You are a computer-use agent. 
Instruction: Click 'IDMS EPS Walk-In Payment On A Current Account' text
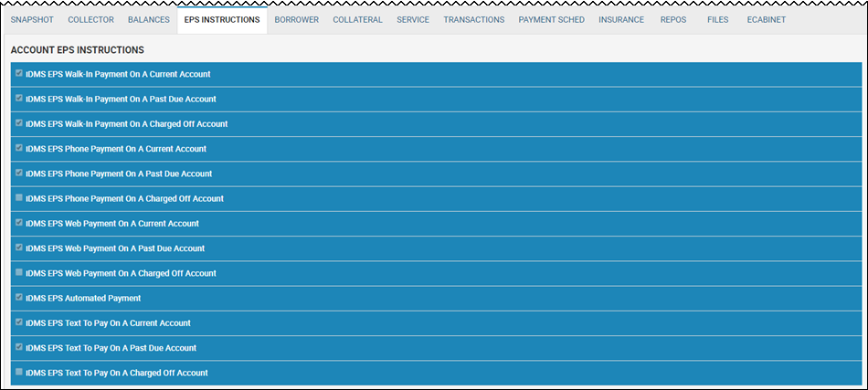[118, 74]
